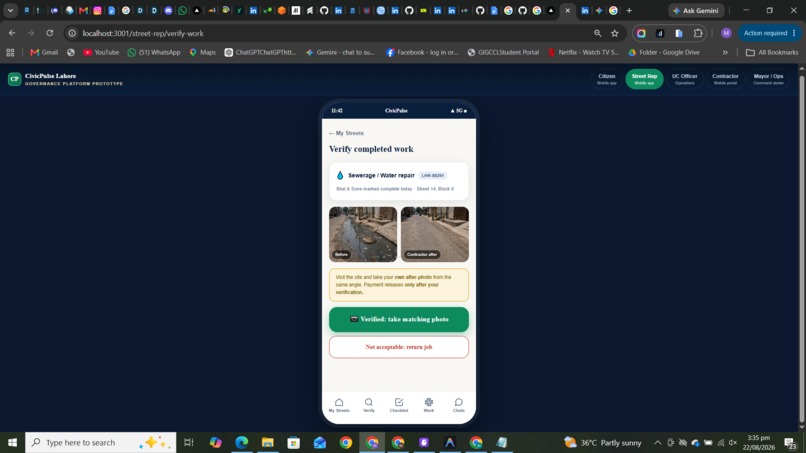The width and height of the screenshot is (806, 453).
Task: Open the Mail app from taskbar
Action: (320, 442)
